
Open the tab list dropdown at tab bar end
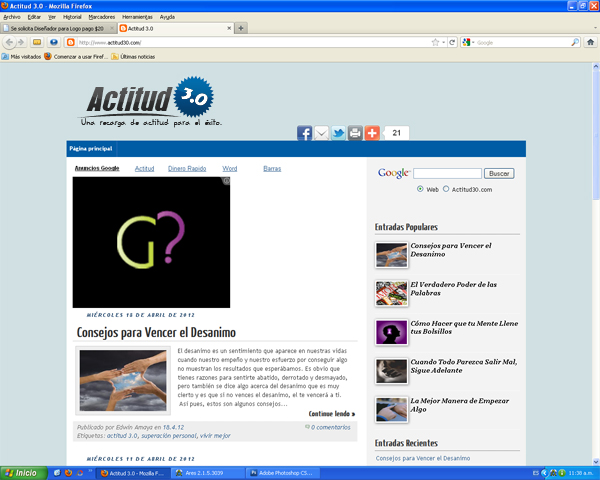pyautogui.click(x=595, y=28)
